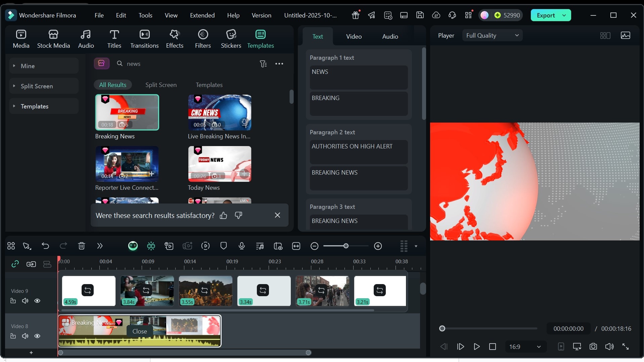Open the Extended menu

(x=202, y=15)
